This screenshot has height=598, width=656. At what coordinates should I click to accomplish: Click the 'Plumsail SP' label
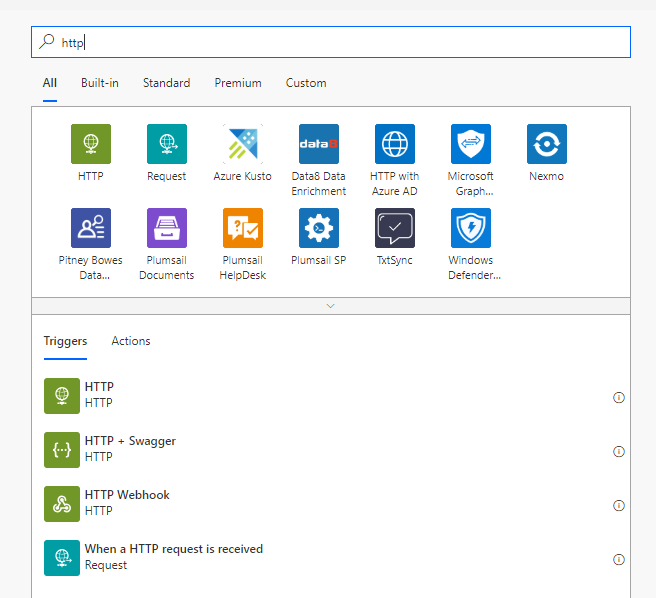[x=319, y=260]
